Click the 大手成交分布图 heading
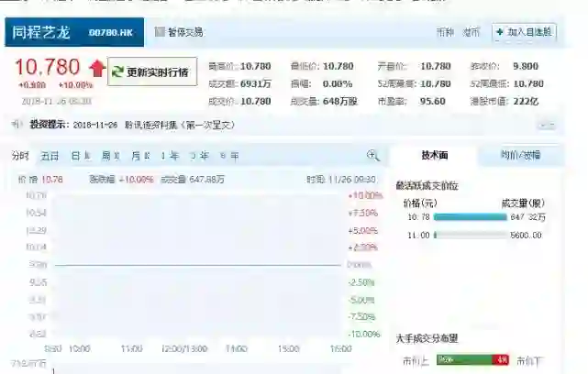Screen dimensions: 588x374 click(427, 339)
